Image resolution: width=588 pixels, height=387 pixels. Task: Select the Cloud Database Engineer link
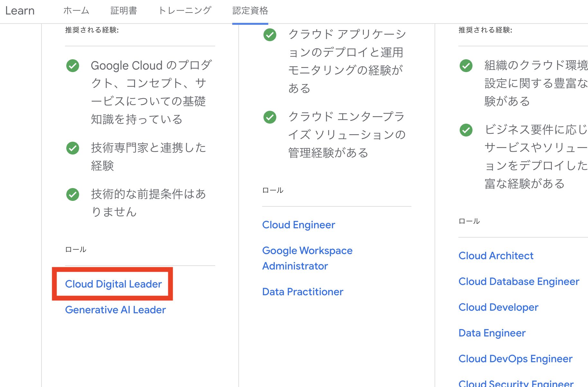[519, 281]
